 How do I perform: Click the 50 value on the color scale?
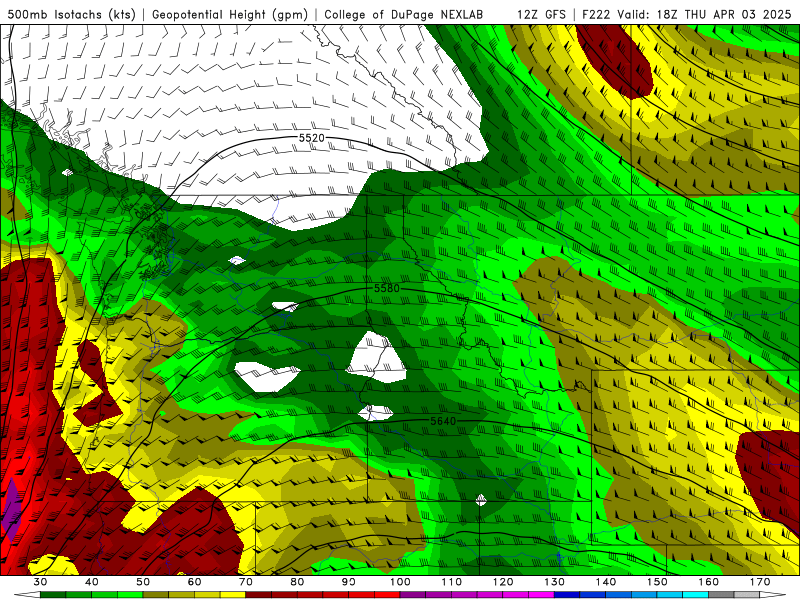[x=143, y=582]
